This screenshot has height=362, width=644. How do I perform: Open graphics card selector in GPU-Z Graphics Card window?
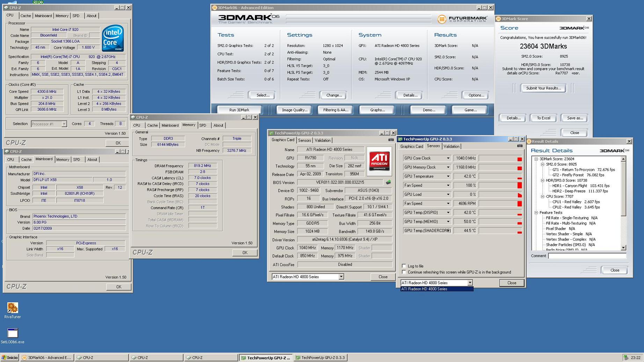341,277
